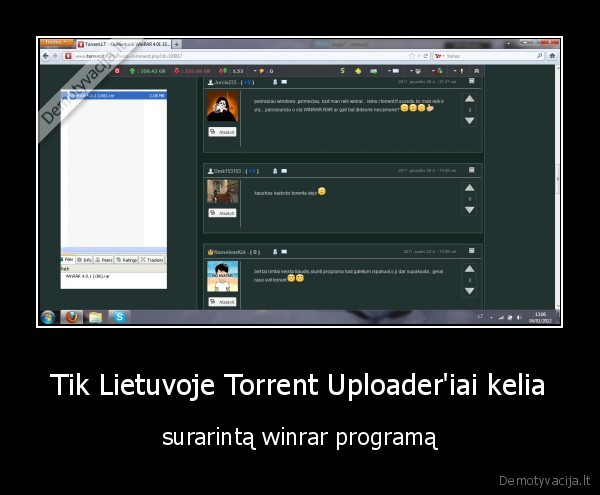Switch to the Info tab

85,260
